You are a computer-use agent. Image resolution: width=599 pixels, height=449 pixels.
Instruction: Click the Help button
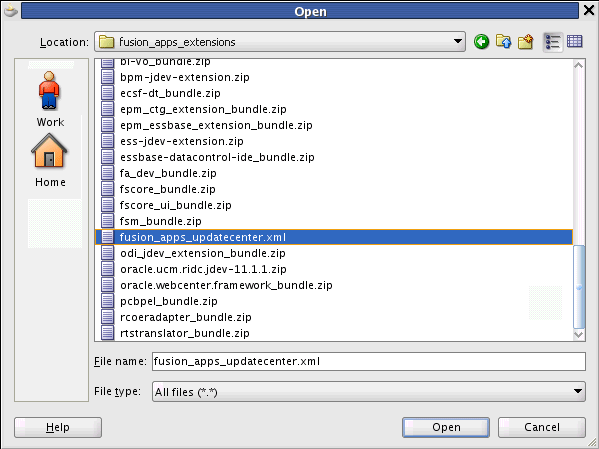58,427
